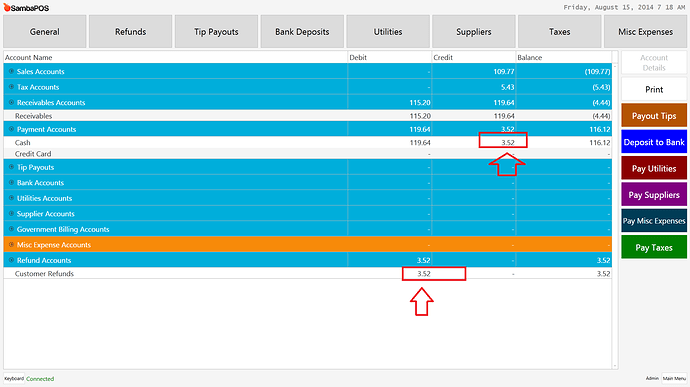Click the Refund Accounts collapse icon
The image size is (690, 387).
click(11, 260)
